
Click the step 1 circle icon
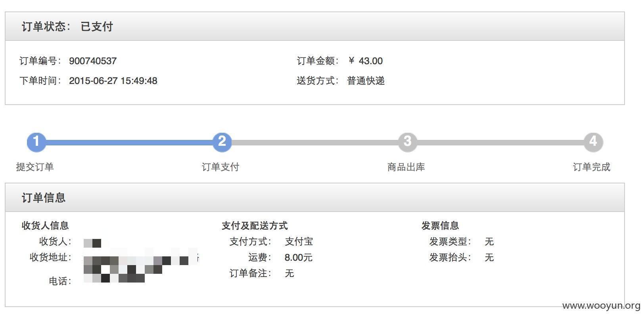(x=36, y=142)
